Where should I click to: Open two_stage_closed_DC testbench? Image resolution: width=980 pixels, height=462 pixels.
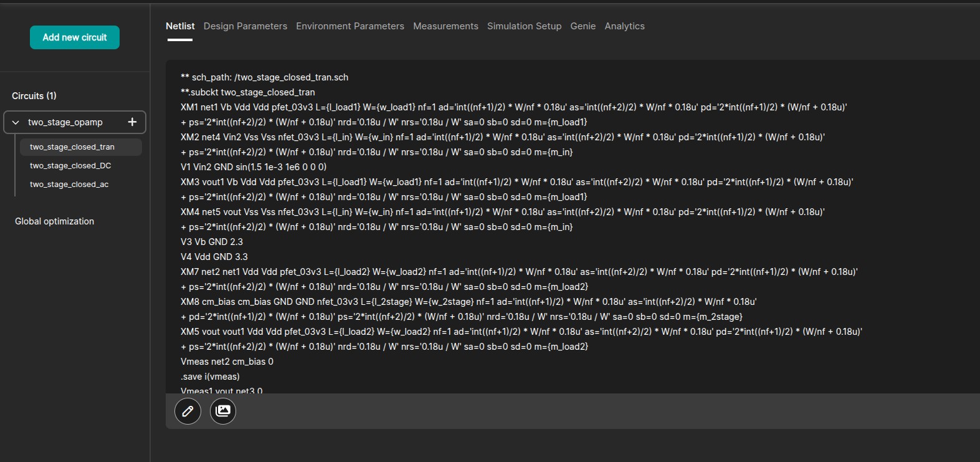70,166
